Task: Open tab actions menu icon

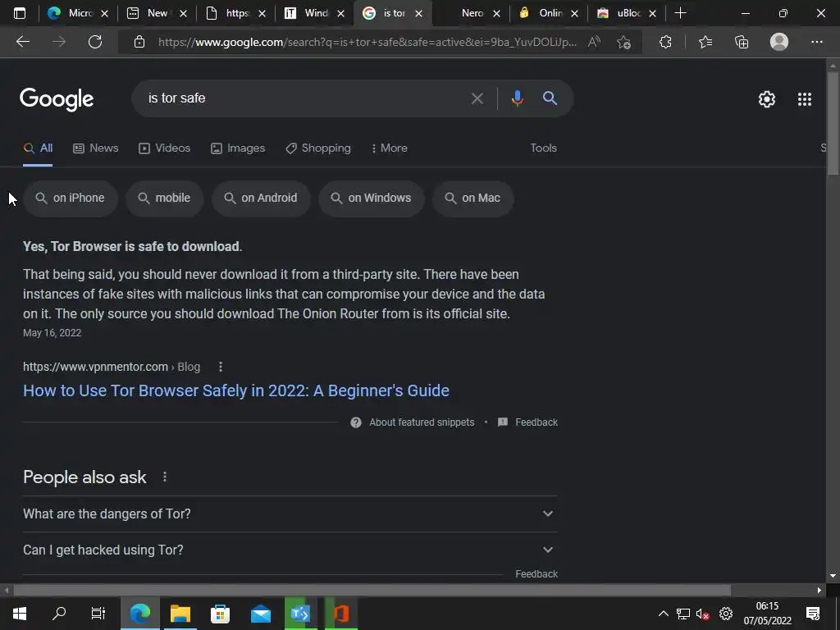Action: tap(20, 13)
